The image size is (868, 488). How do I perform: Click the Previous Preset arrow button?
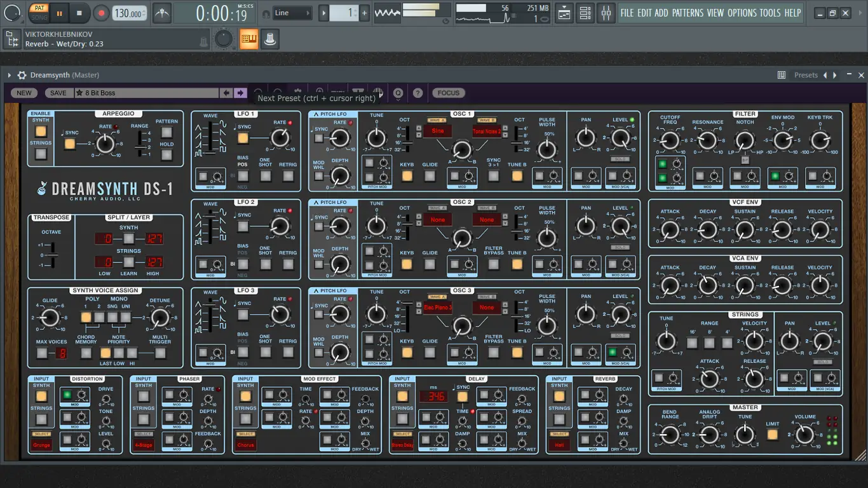[226, 93]
